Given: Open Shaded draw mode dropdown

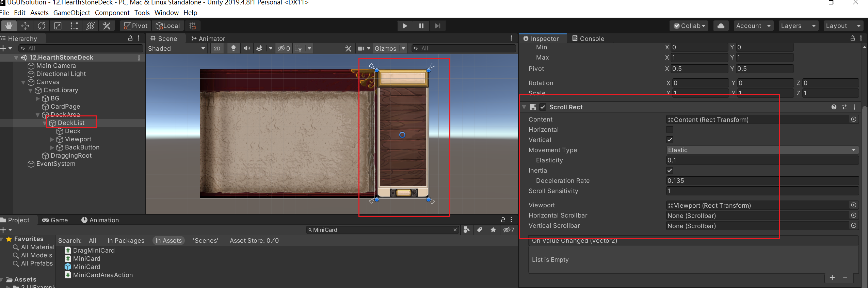Looking at the screenshot, I should (176, 48).
